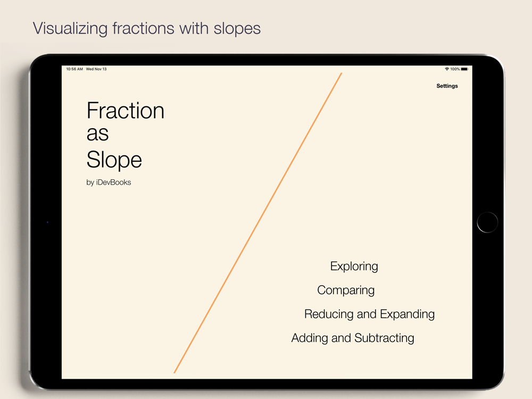This screenshot has height=399, width=532.
Task: Open Adding and Subtracting
Action: tap(353, 338)
